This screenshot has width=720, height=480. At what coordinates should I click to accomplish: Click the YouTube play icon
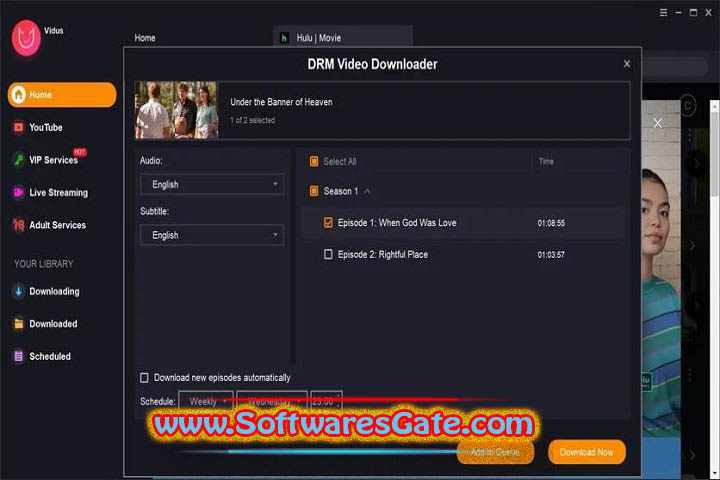tap(18, 127)
